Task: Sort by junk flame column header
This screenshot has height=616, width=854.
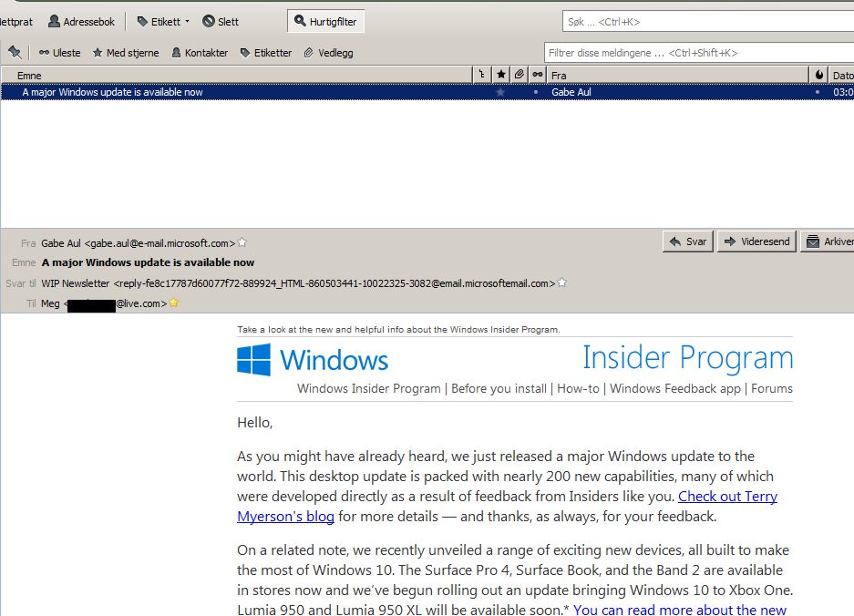Action: click(x=819, y=75)
